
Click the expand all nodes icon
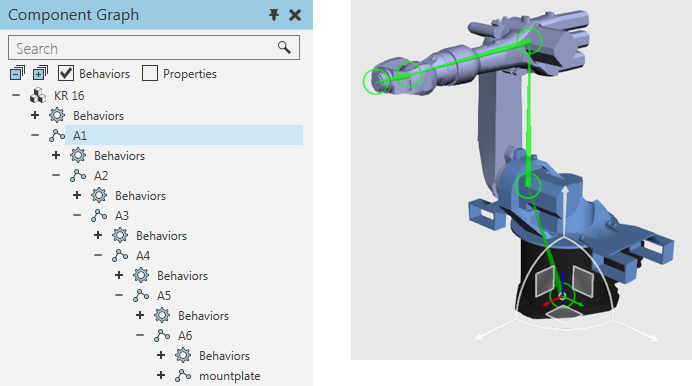pos(40,73)
